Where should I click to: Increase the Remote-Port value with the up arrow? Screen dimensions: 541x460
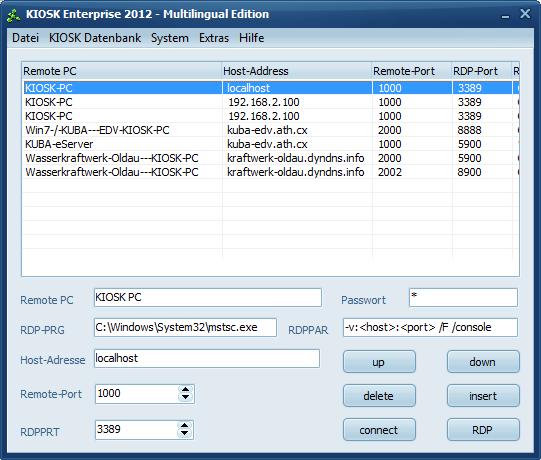click(186, 389)
